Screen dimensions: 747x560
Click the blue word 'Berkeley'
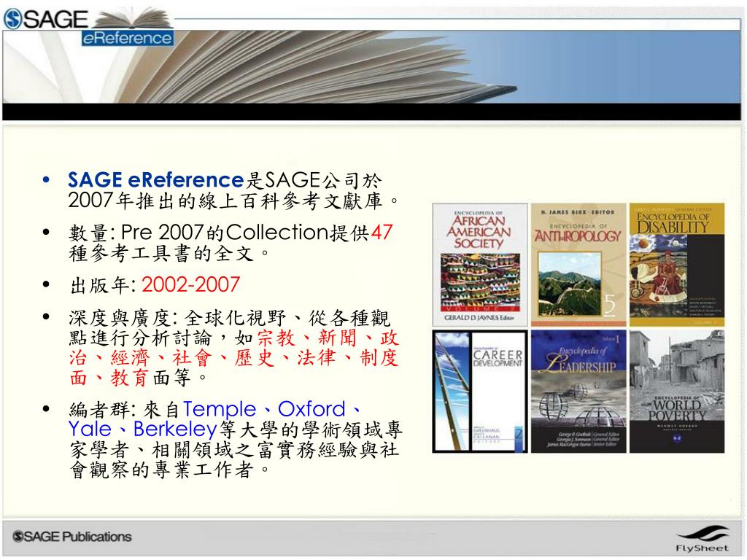pyautogui.click(x=175, y=429)
